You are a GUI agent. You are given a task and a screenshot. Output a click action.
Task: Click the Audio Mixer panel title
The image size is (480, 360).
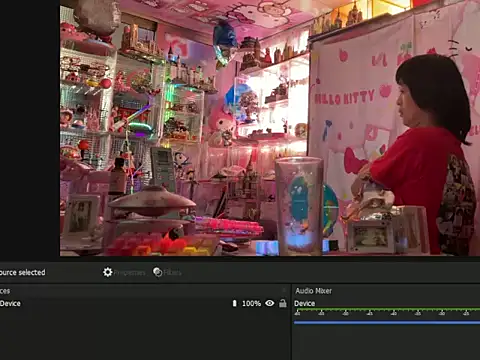[x=313, y=291]
